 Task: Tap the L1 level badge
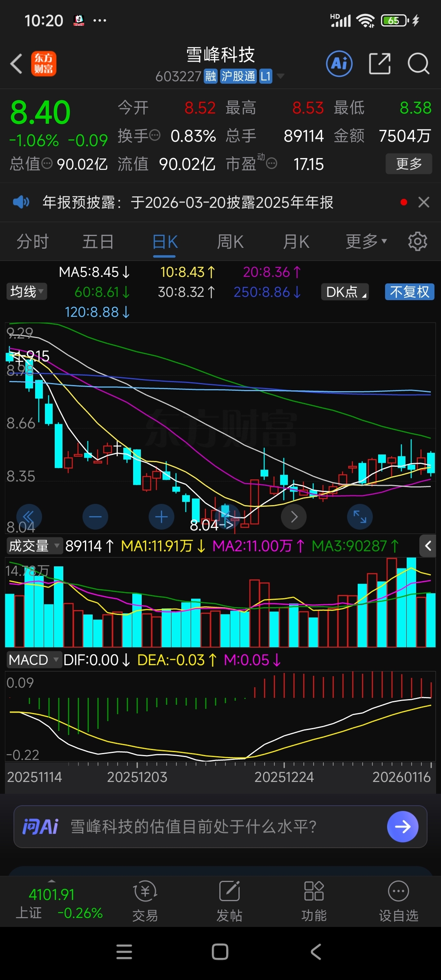pyautogui.click(x=266, y=76)
